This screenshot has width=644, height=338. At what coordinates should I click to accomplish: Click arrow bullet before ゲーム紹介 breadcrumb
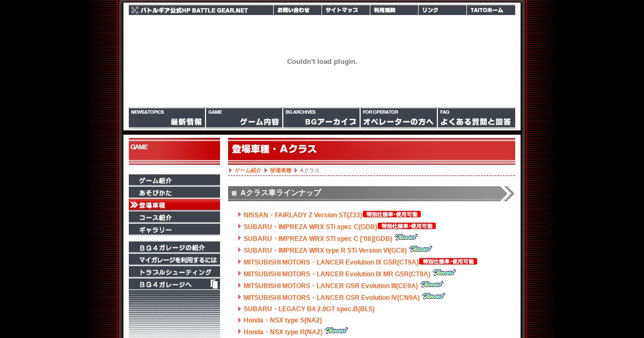(x=231, y=171)
